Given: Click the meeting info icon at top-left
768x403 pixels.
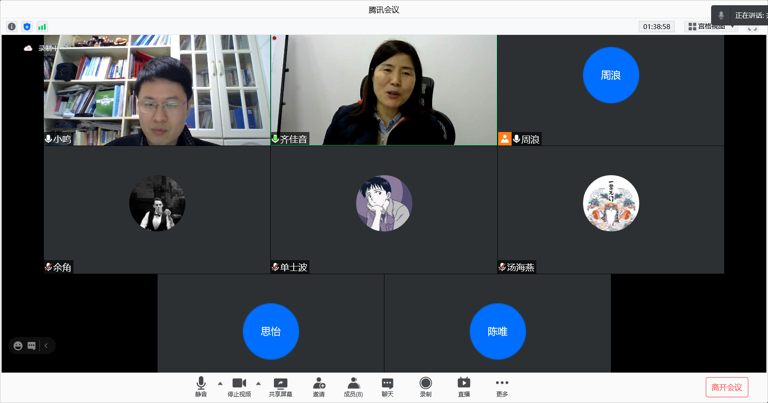Looking at the screenshot, I should pos(12,27).
